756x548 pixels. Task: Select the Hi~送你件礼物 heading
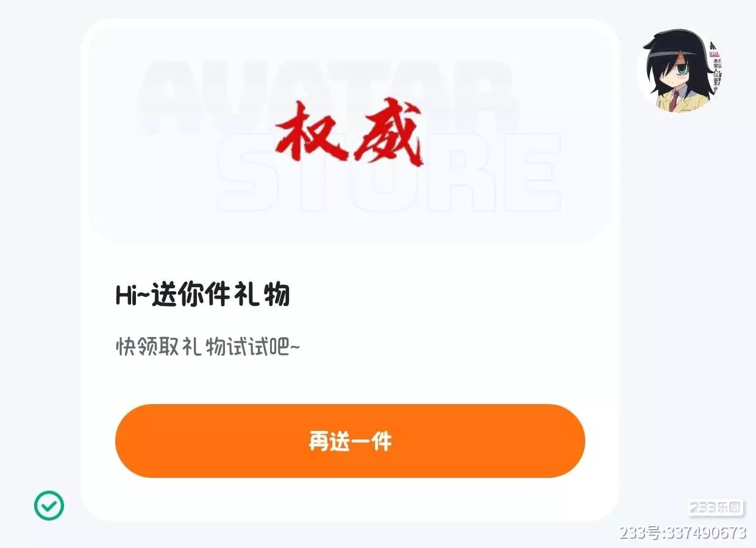(202, 296)
